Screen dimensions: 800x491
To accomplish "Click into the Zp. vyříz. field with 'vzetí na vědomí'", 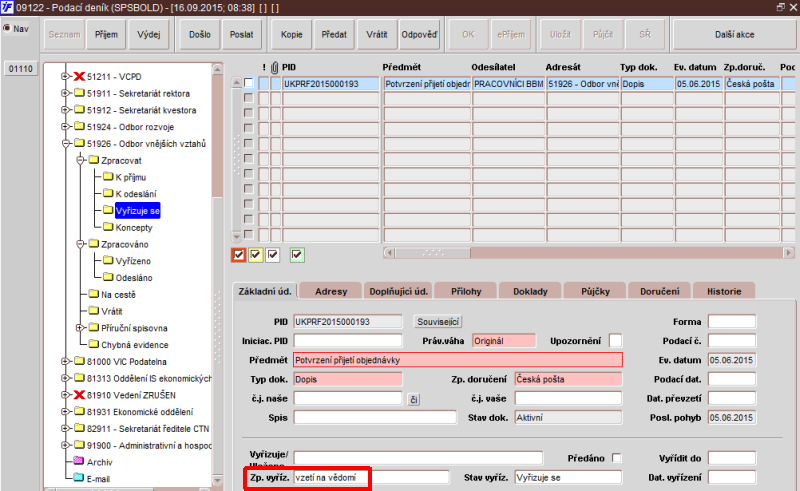I will (x=372, y=477).
